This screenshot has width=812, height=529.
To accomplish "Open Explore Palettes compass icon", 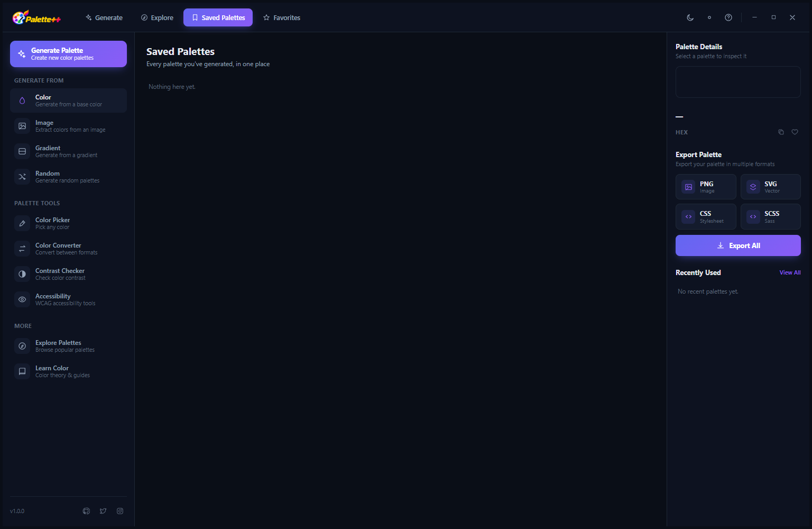I will tap(22, 346).
